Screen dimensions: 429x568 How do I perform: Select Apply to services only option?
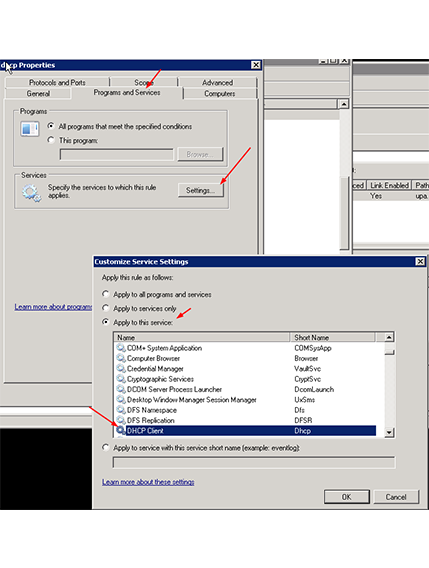105,308
